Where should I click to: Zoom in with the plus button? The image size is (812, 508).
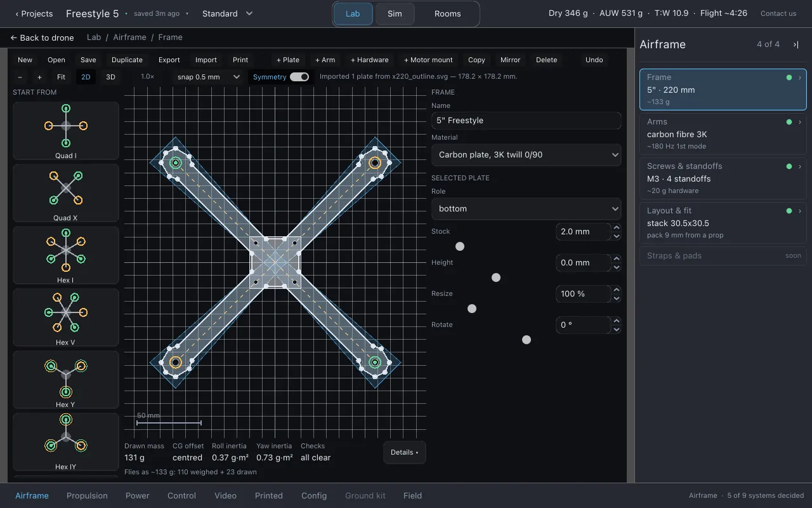pos(39,77)
